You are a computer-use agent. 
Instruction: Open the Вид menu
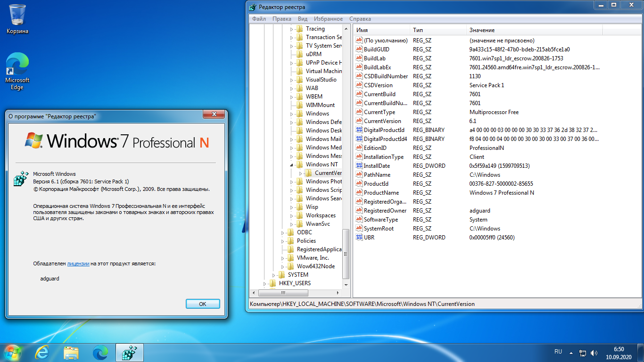pyautogui.click(x=303, y=19)
